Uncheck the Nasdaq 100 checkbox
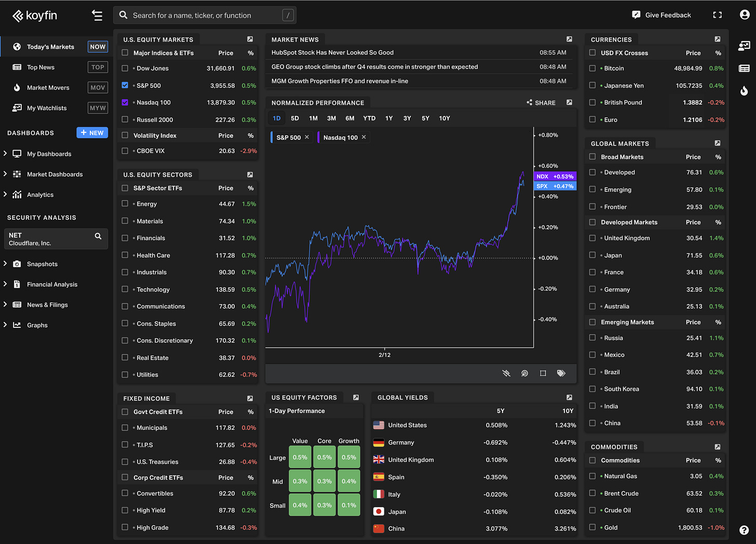Viewport: 756px width, 544px height. 125,102
